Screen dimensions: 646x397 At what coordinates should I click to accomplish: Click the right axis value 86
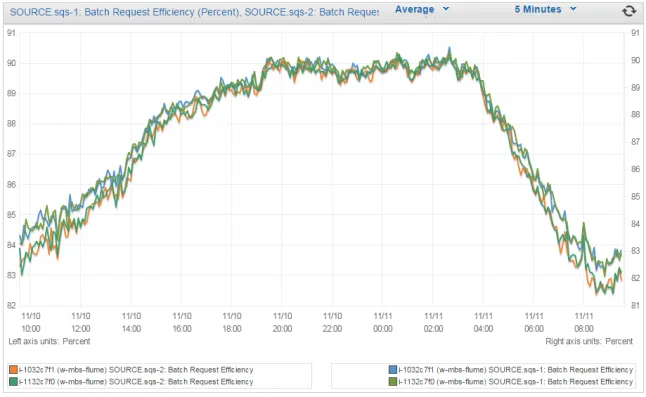[636, 169]
